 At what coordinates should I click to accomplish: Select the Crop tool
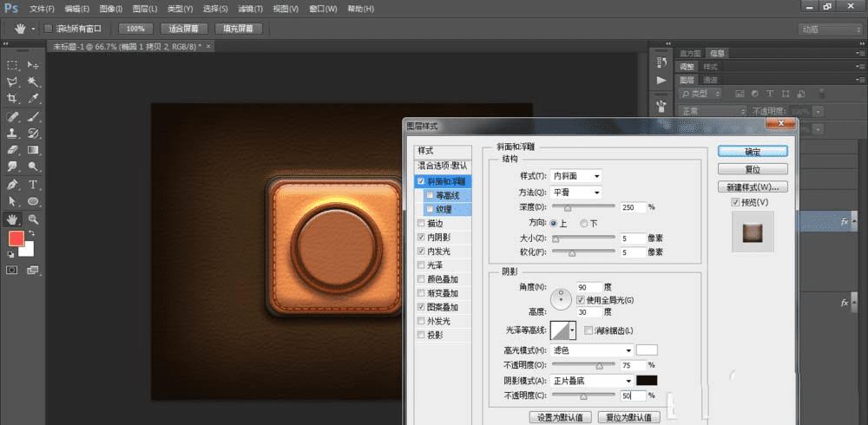(11, 99)
